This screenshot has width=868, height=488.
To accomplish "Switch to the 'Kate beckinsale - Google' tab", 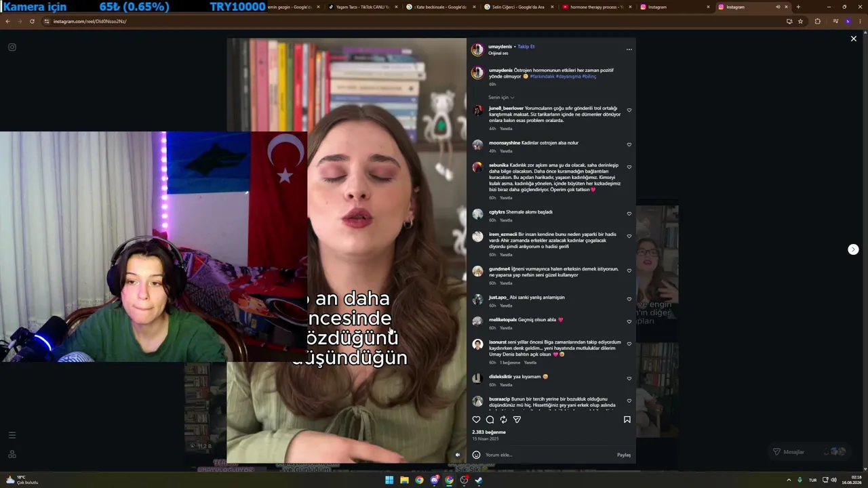I will [x=441, y=7].
